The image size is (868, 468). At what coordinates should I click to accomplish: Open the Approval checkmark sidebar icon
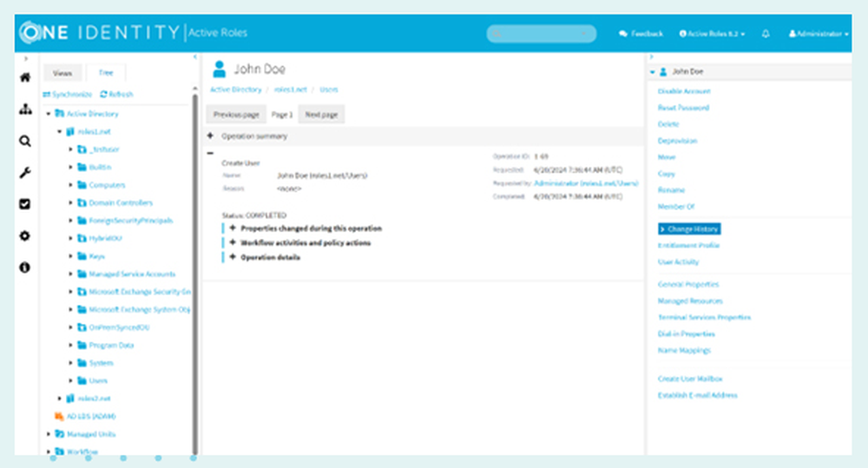25,204
